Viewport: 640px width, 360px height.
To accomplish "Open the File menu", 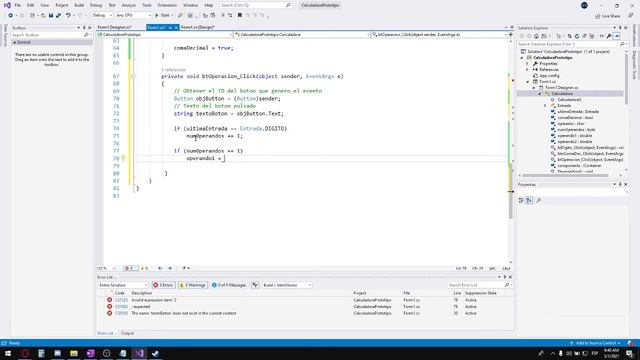I will 17,5.
